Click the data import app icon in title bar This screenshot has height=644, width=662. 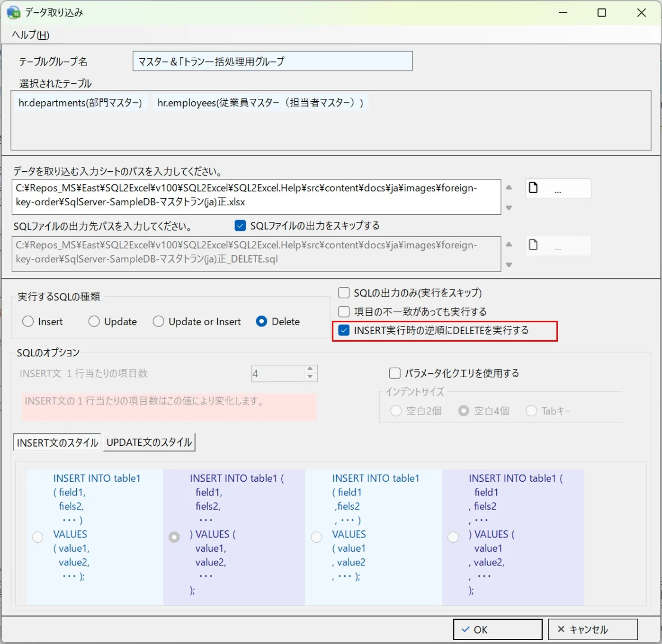[x=14, y=12]
